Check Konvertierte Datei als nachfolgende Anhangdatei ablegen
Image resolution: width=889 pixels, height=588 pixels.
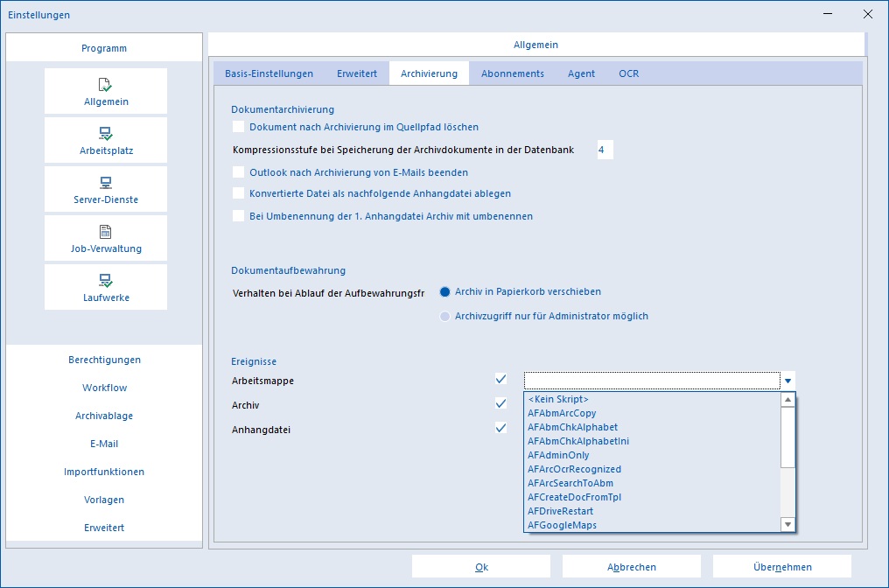point(239,193)
